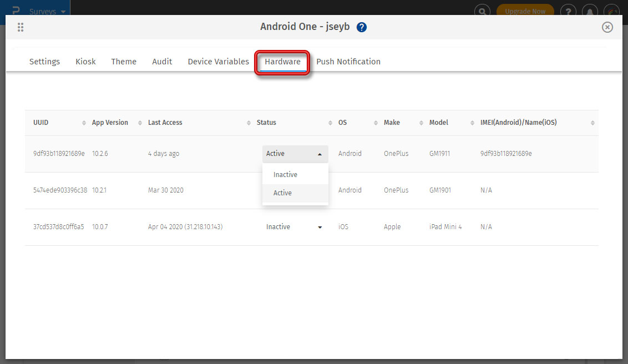Open the Surveys dropdown in the top bar

point(47,11)
